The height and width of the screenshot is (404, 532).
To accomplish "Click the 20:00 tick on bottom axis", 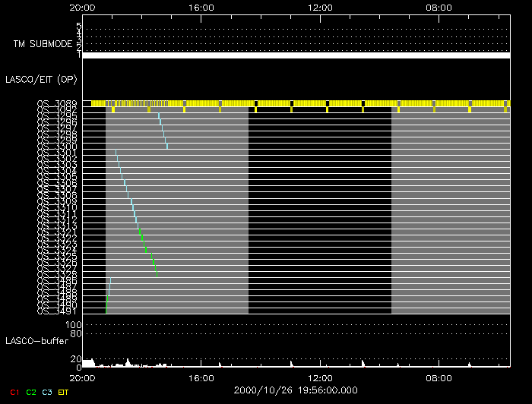I will 82,376.
